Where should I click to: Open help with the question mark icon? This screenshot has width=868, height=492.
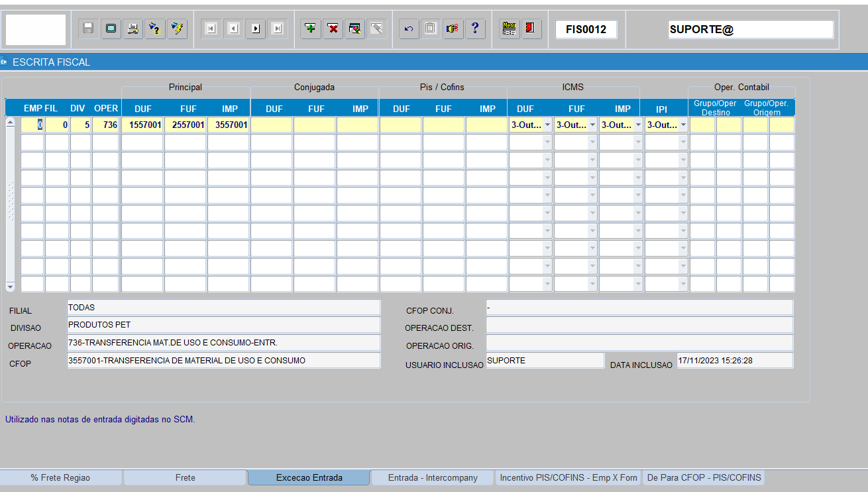pyautogui.click(x=475, y=29)
